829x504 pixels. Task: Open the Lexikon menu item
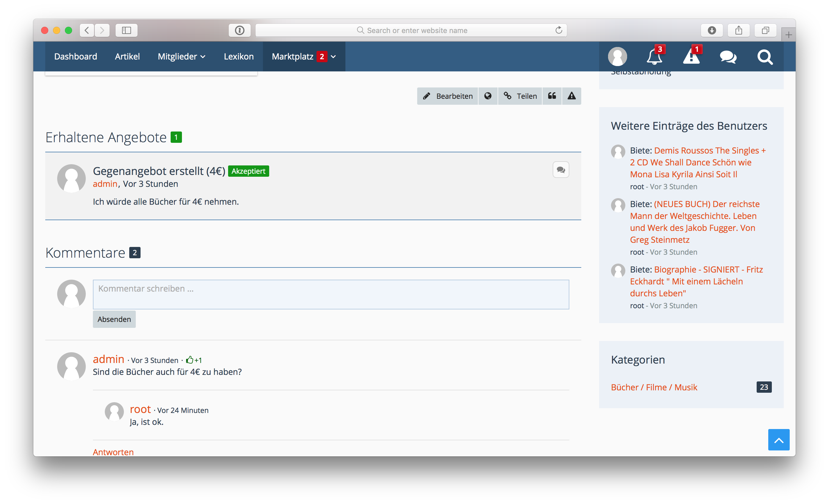click(x=239, y=57)
